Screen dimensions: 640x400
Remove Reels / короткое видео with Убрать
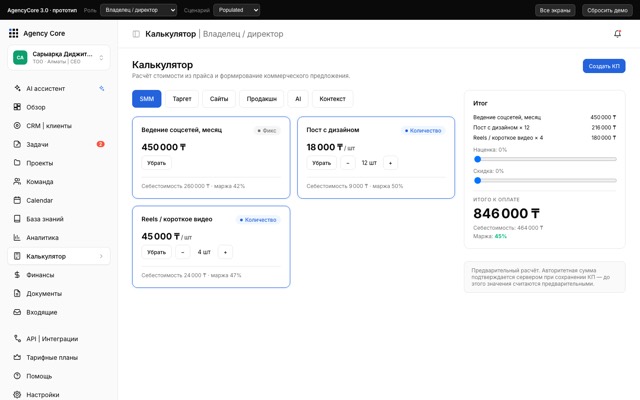pyautogui.click(x=156, y=252)
